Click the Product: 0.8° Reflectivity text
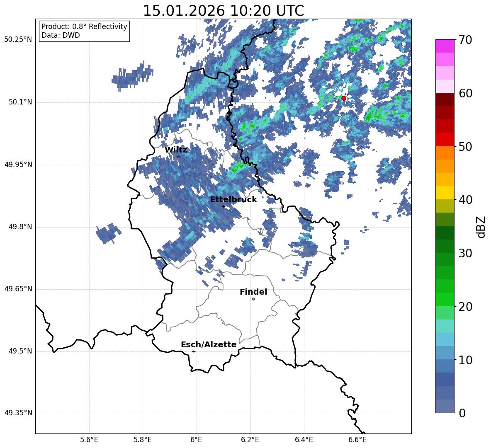491x448 pixels. 84,27
